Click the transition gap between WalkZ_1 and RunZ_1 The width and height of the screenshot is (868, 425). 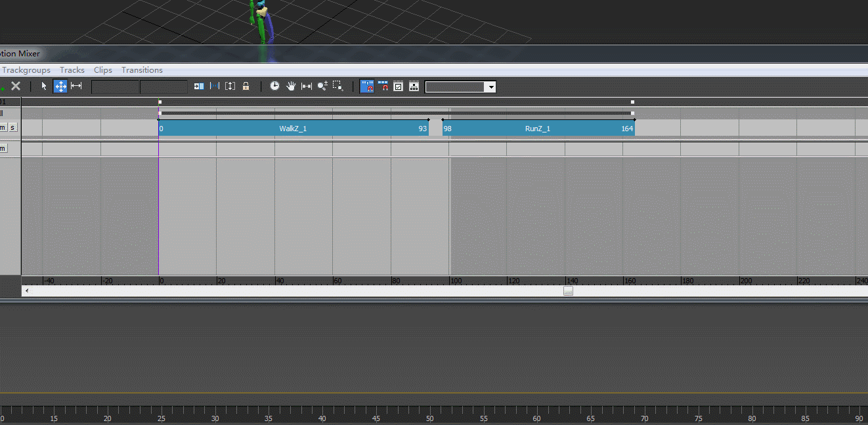(x=435, y=129)
